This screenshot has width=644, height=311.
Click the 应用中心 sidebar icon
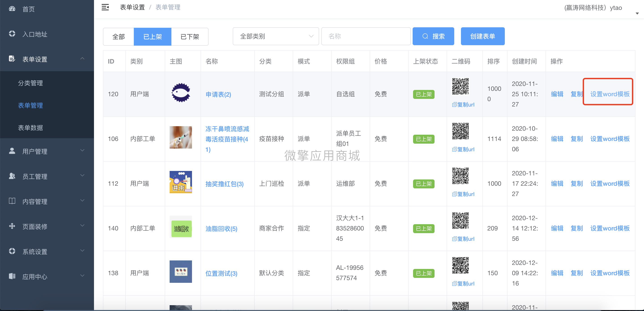[12, 276]
